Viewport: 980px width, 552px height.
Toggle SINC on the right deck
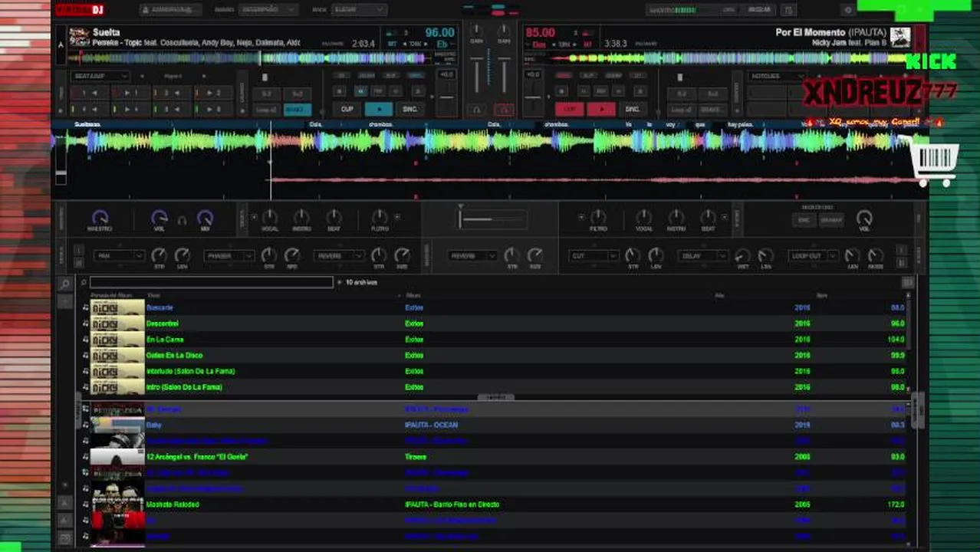633,109
